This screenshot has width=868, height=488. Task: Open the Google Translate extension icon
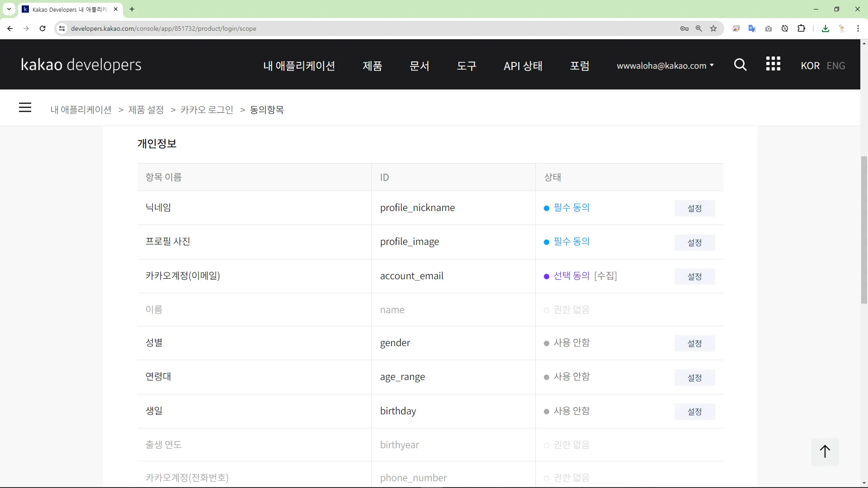click(752, 28)
